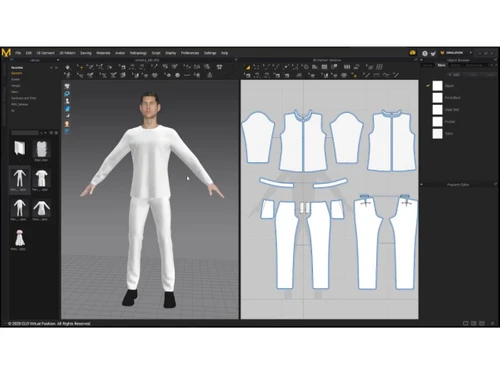Open the Materials menu
Screen dimensions: 500x375
click(103, 53)
